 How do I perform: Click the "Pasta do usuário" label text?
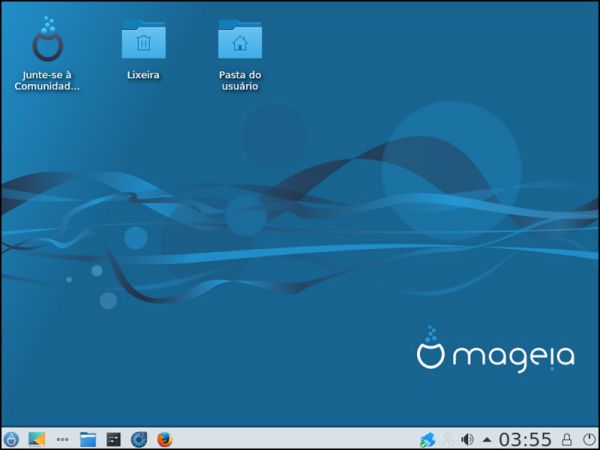240,80
